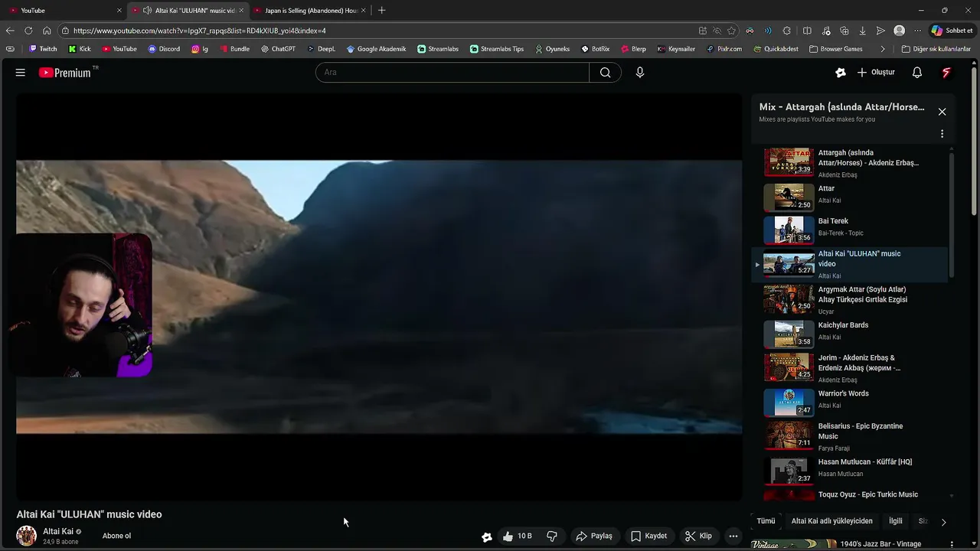
Task: Play Jerim by Akdeniz Erbaş & Erdeniz Akbaş
Action: click(x=850, y=367)
